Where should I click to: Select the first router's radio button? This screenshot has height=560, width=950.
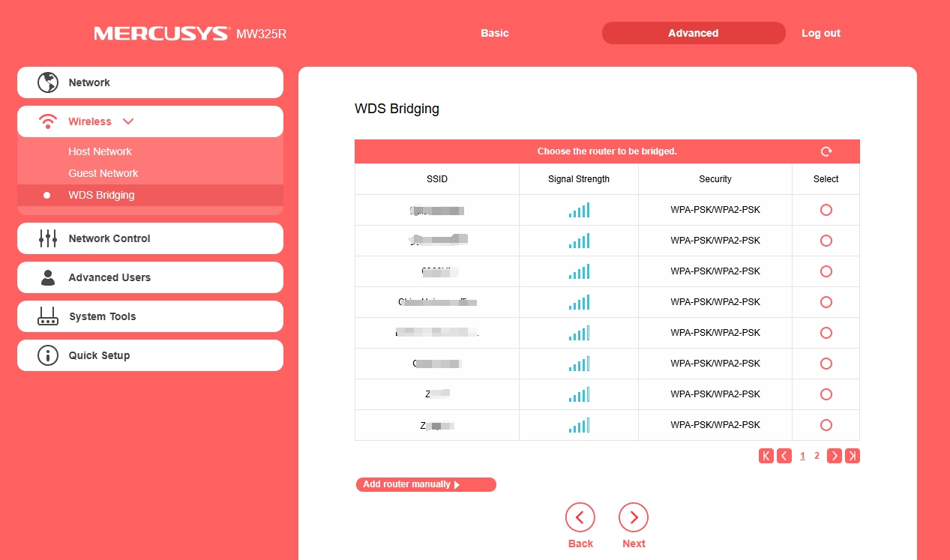[826, 210]
